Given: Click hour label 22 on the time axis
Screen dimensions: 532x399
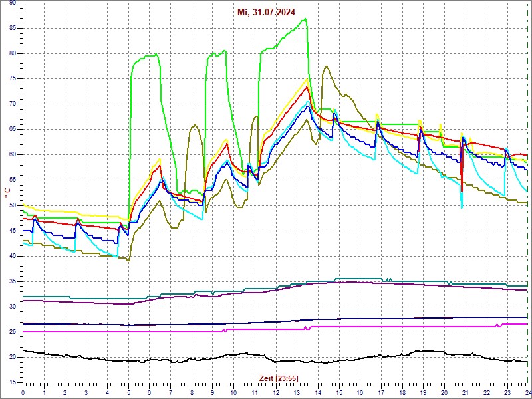Looking at the screenshot, I should [487, 392].
